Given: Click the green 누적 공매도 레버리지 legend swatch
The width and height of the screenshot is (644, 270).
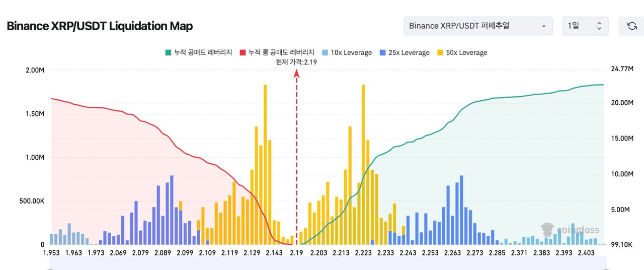Looking at the screenshot, I should click(168, 52).
